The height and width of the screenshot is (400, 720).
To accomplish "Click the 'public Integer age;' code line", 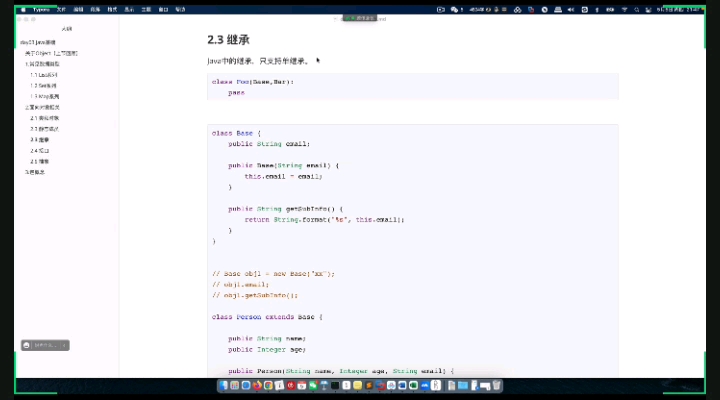I will coord(267,349).
